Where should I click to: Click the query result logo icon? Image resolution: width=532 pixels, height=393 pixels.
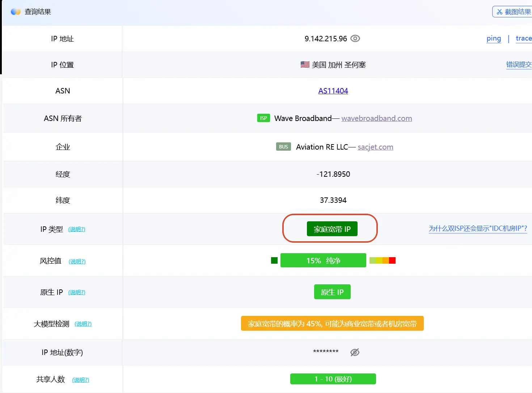coord(16,12)
